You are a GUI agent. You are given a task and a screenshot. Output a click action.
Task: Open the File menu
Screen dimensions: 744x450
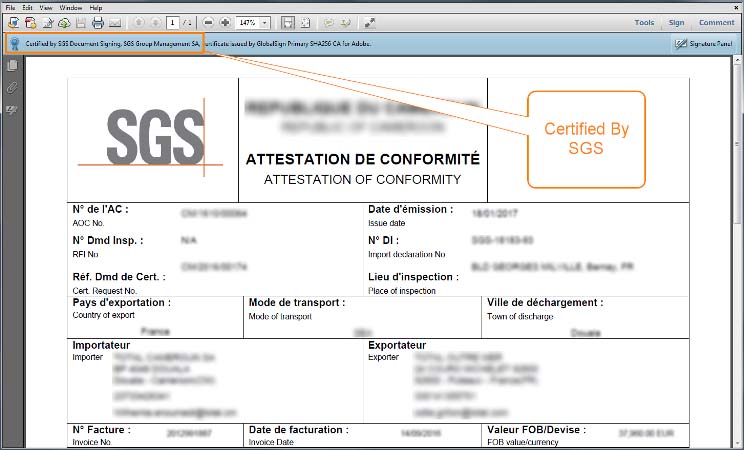pos(10,8)
